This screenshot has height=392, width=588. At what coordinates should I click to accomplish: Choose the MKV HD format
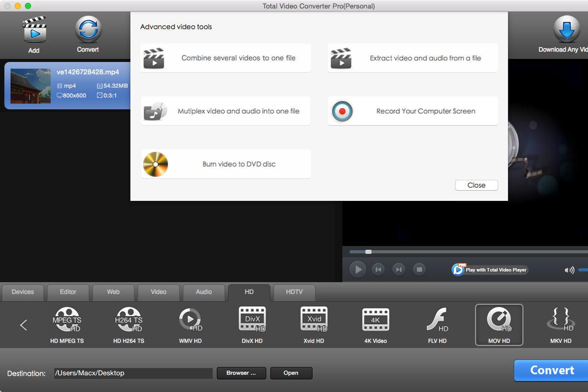click(x=561, y=325)
